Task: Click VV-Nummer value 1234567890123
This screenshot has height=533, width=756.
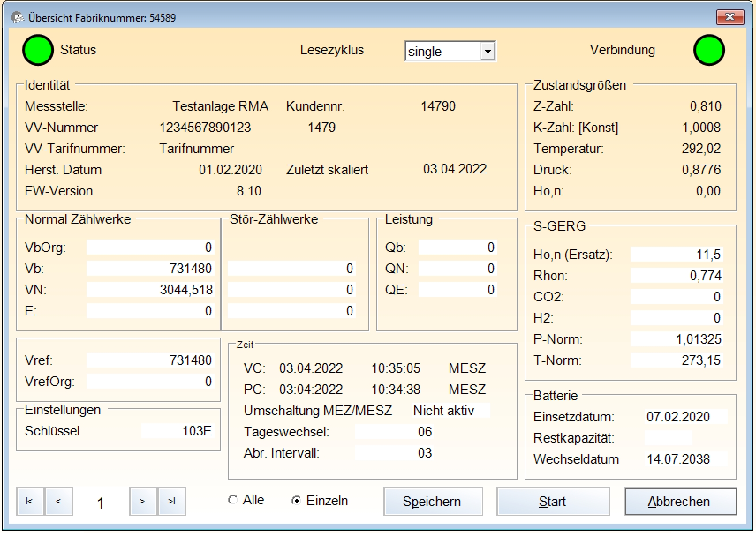Action: point(205,128)
